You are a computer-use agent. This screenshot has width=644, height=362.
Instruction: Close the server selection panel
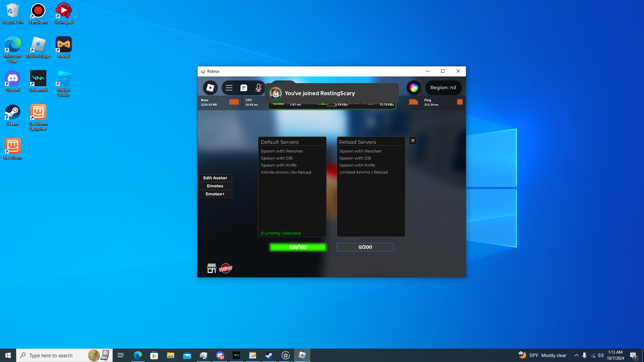413,140
